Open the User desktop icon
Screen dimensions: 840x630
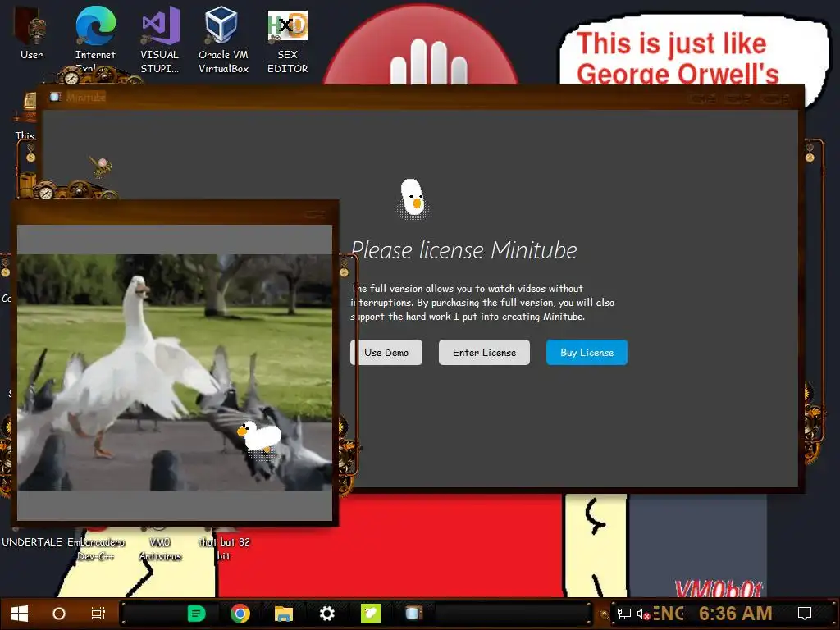31,33
